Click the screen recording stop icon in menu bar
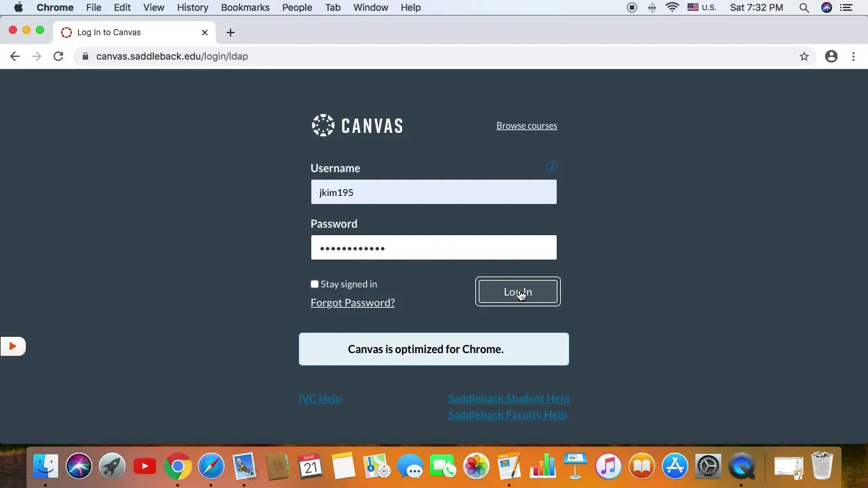This screenshot has width=868, height=488. tap(632, 7)
